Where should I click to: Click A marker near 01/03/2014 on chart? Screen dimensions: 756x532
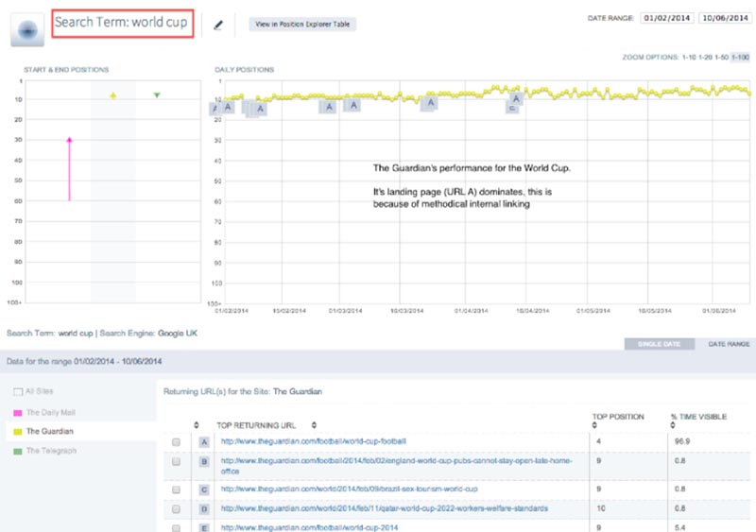click(x=353, y=105)
